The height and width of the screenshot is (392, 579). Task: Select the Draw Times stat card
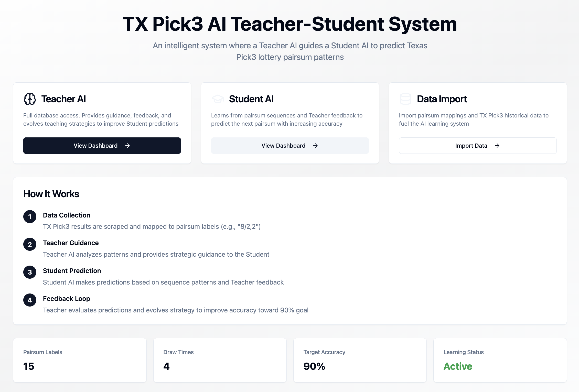[x=220, y=360]
